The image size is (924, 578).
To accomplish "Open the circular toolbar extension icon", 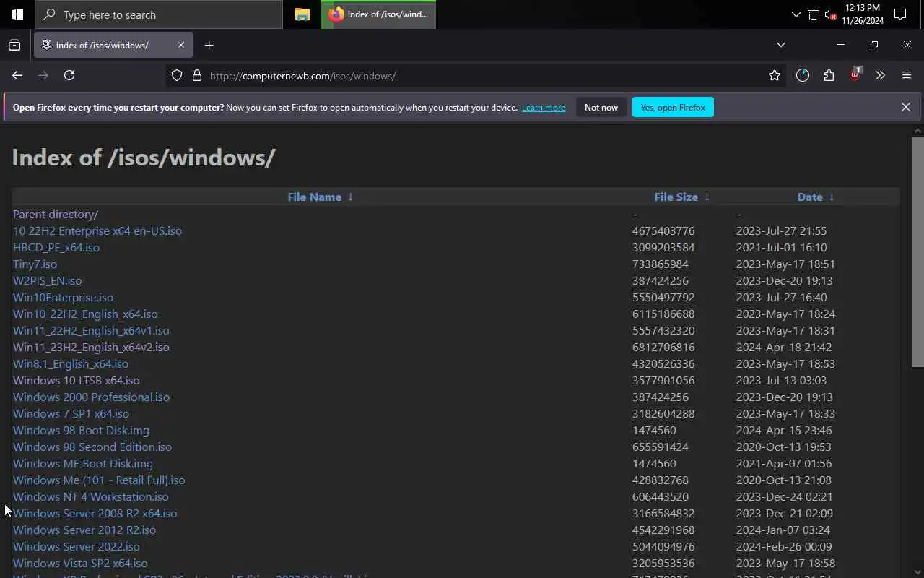I will point(803,75).
